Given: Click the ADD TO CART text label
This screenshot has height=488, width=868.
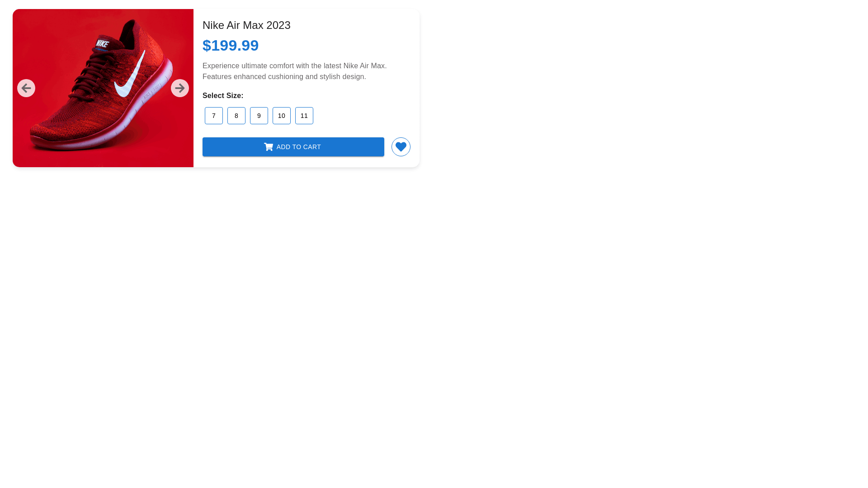Looking at the screenshot, I should tap(299, 147).
